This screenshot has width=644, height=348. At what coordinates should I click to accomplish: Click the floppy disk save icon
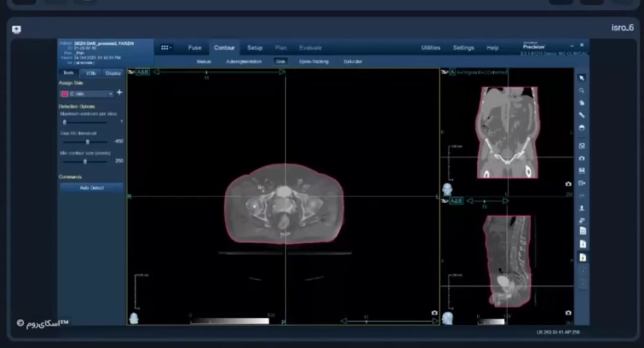pyautogui.click(x=582, y=170)
